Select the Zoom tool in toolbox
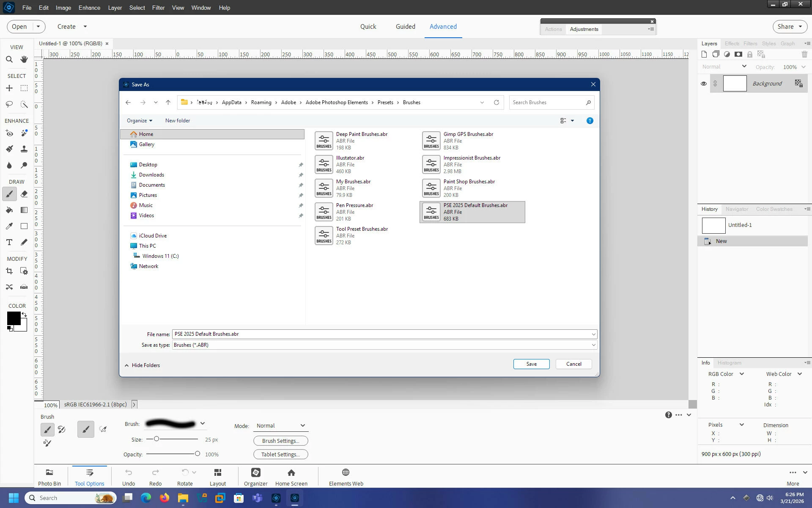The height and width of the screenshot is (508, 812). tap(9, 60)
